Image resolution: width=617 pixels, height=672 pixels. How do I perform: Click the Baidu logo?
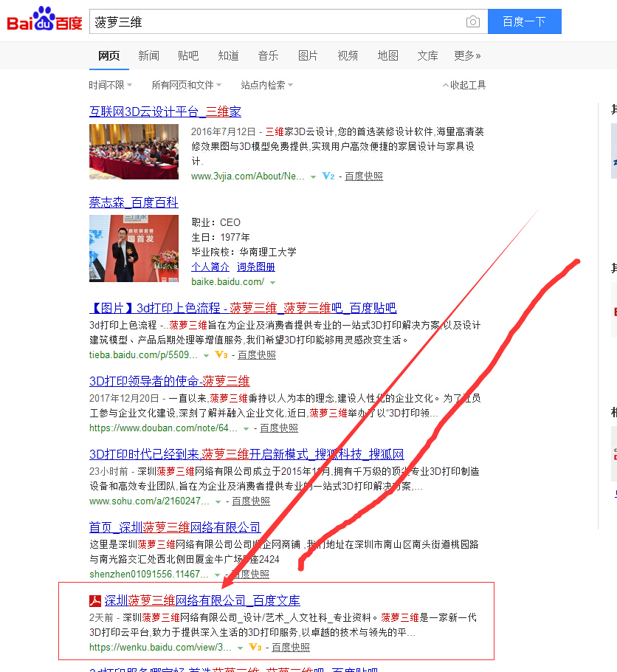tap(44, 19)
